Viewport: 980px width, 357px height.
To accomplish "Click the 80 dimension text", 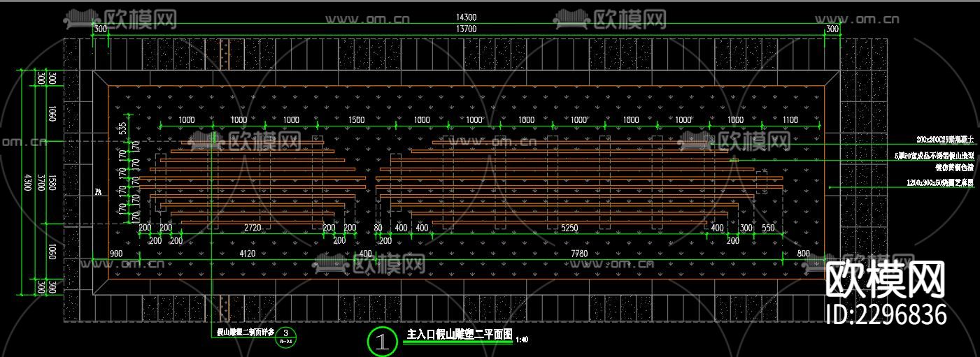I will click(378, 228).
